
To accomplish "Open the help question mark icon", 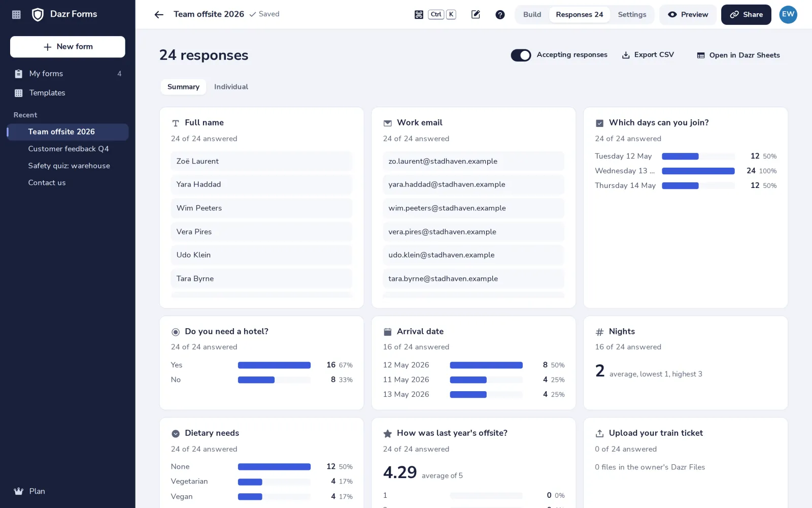I will 500,15.
